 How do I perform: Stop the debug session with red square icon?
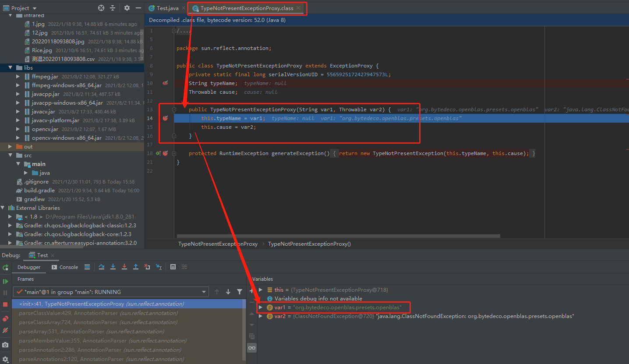pos(5,304)
